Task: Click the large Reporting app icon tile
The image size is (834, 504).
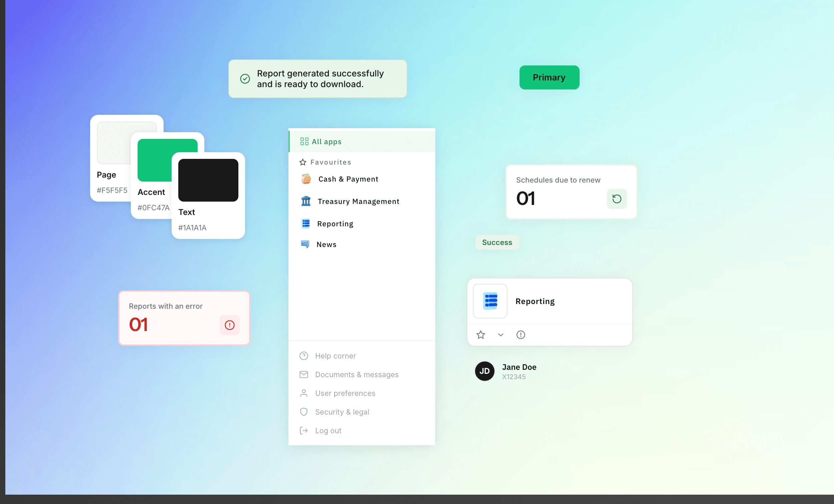Action: pos(490,301)
